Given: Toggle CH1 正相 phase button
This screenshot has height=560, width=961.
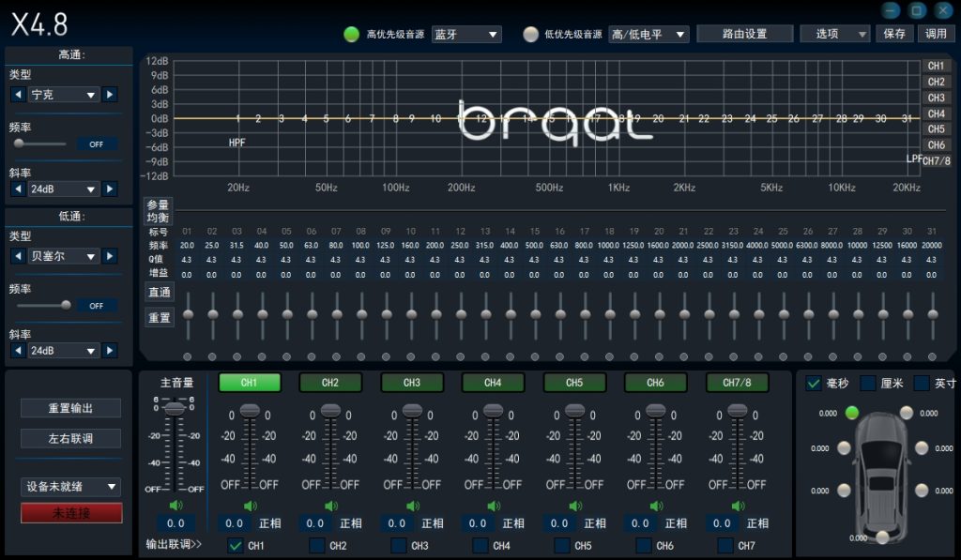Looking at the screenshot, I should 269,523.
